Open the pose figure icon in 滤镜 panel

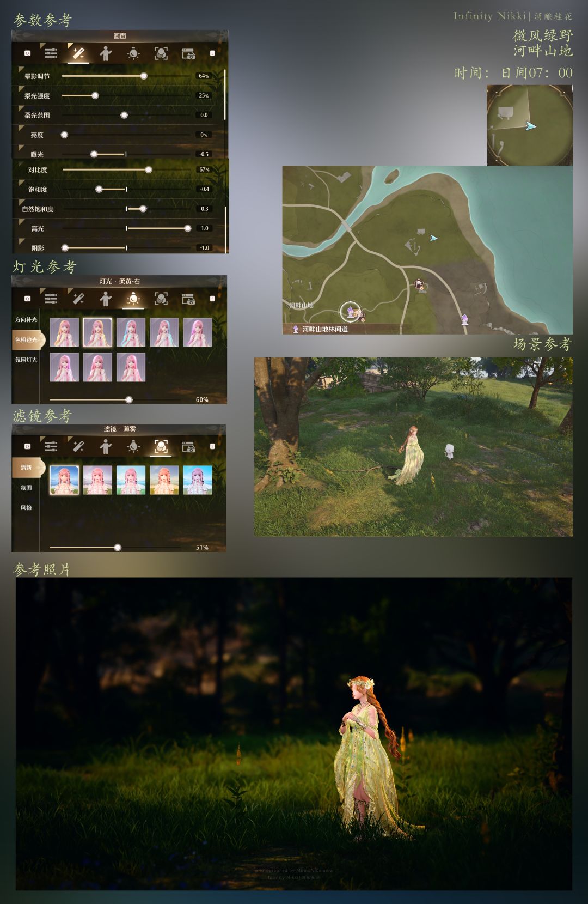click(x=106, y=446)
